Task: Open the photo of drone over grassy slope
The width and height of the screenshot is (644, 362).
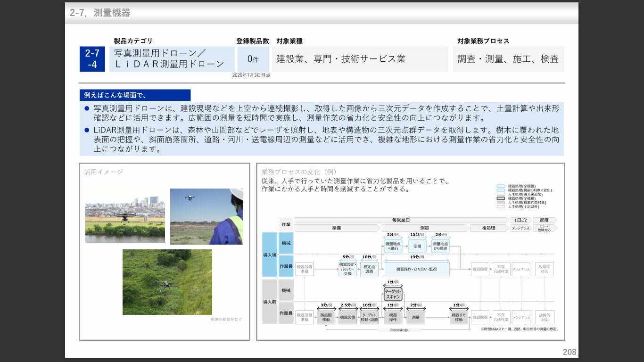Action: click(x=167, y=282)
